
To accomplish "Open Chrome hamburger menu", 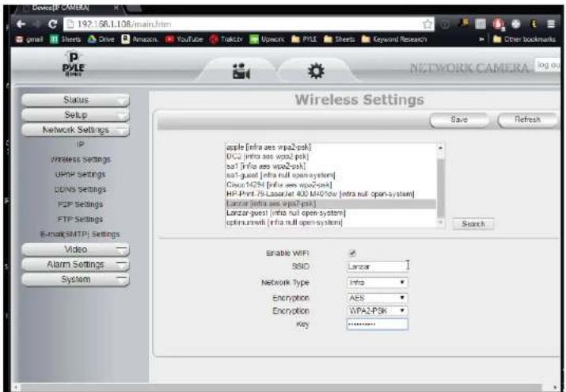I will point(551,25).
